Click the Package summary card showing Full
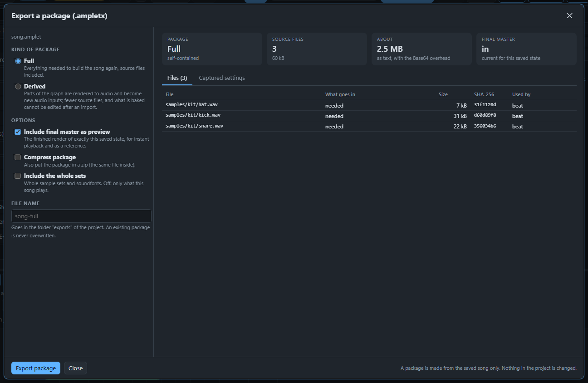Screen dimensions: 588x383 (212, 49)
